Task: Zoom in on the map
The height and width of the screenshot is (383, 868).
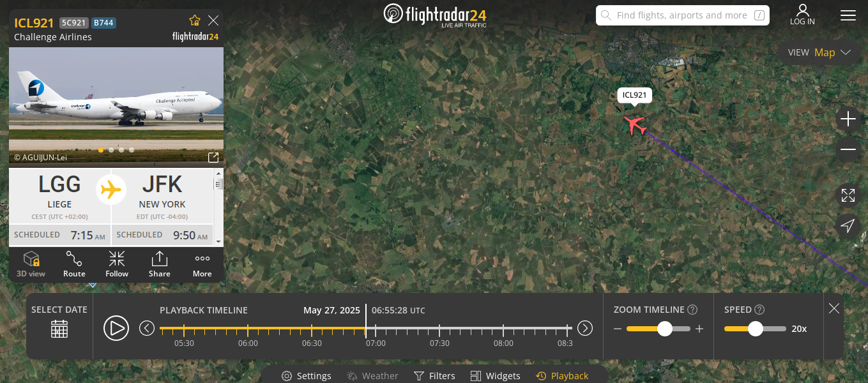Action: 848,119
